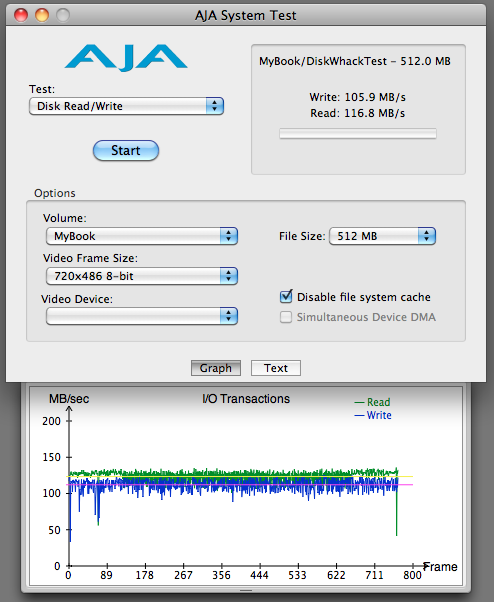Click the I/O Transactions graph title
494x602 pixels.
[x=246, y=399]
